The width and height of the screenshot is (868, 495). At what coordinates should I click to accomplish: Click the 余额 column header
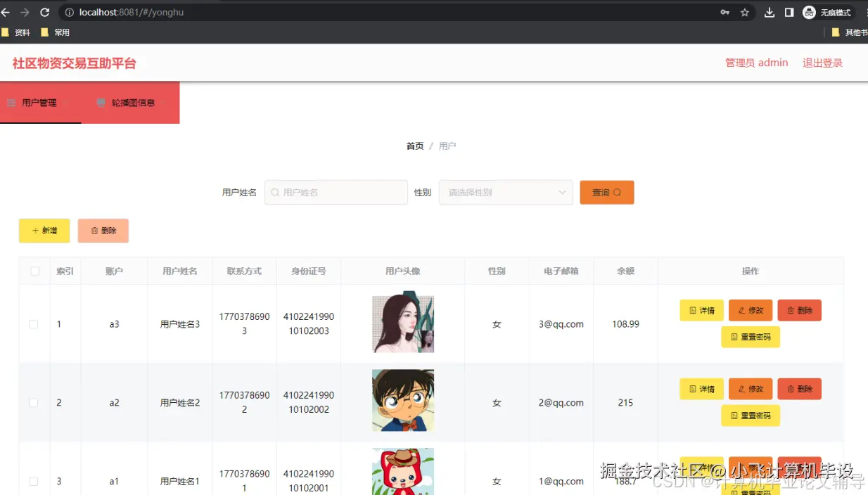pyautogui.click(x=626, y=271)
